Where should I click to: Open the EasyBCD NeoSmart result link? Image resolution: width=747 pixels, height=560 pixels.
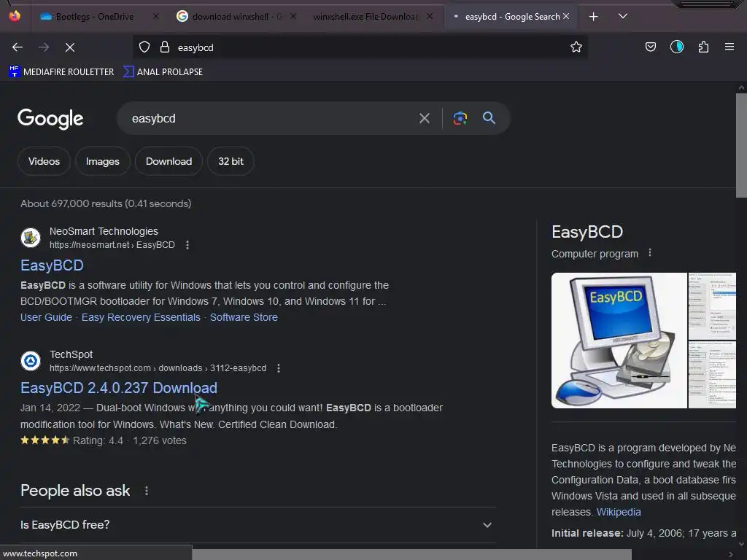tap(52, 265)
